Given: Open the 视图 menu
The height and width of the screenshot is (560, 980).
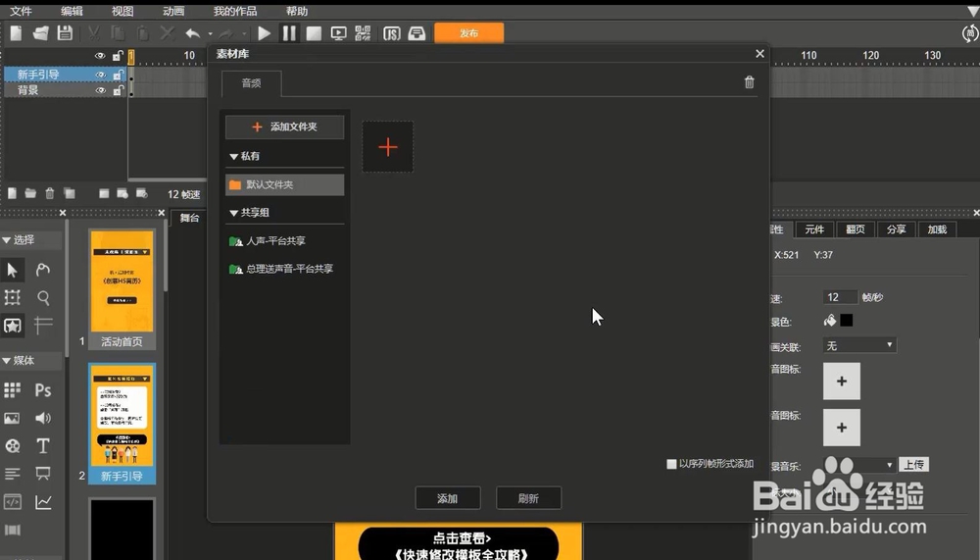Looking at the screenshot, I should click(x=122, y=11).
